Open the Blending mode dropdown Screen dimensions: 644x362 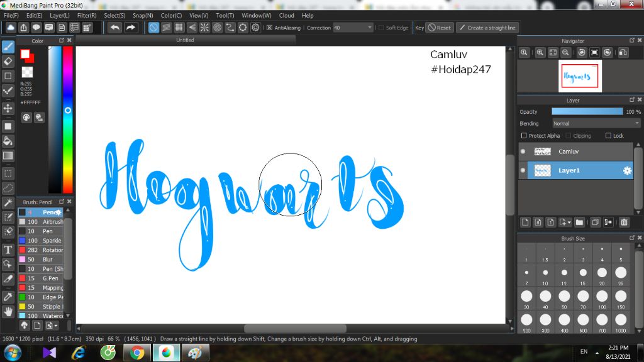pos(596,124)
